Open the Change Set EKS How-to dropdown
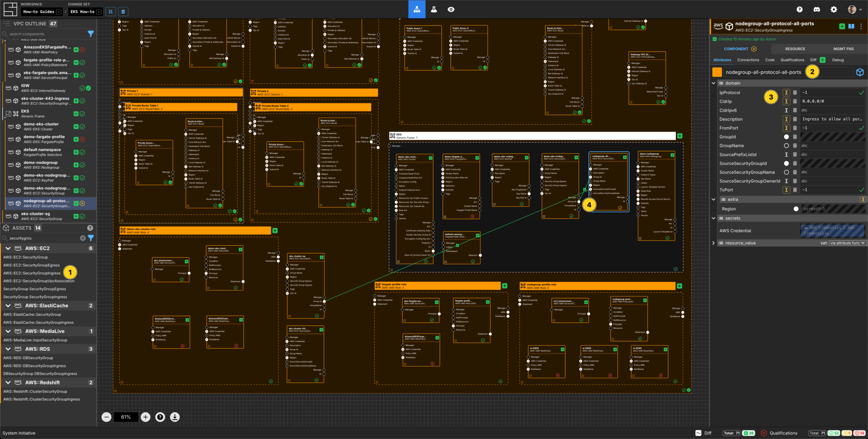 [x=85, y=12]
